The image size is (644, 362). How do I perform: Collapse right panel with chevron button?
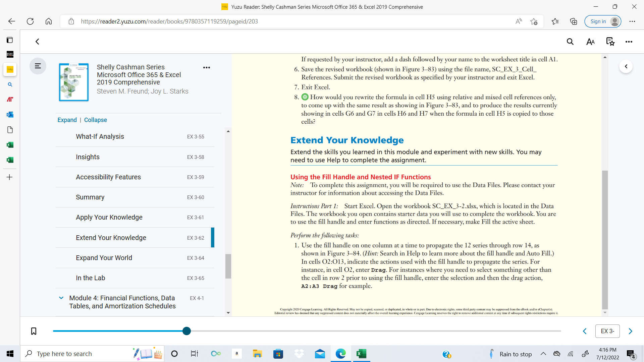[626, 66]
